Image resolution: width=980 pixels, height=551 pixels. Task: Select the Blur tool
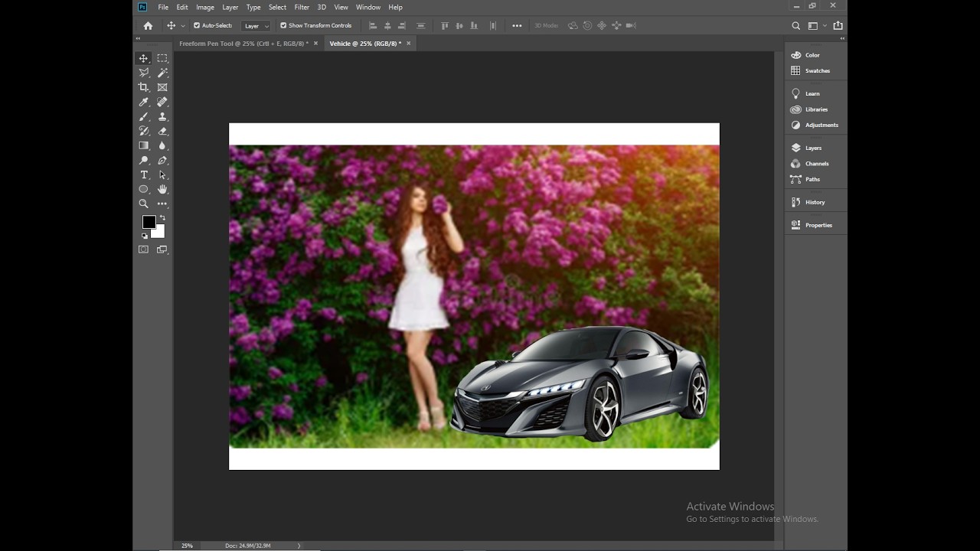(x=162, y=145)
